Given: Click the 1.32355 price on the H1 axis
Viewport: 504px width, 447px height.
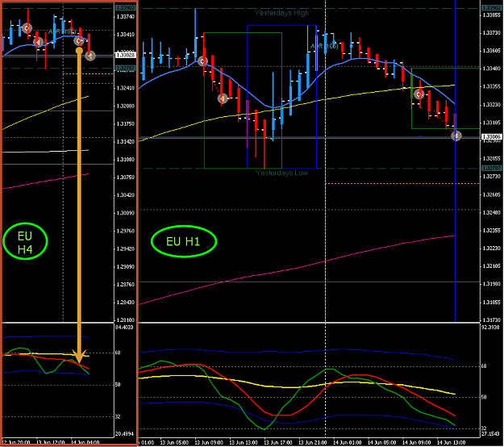Looking at the screenshot, I should click(x=492, y=231).
